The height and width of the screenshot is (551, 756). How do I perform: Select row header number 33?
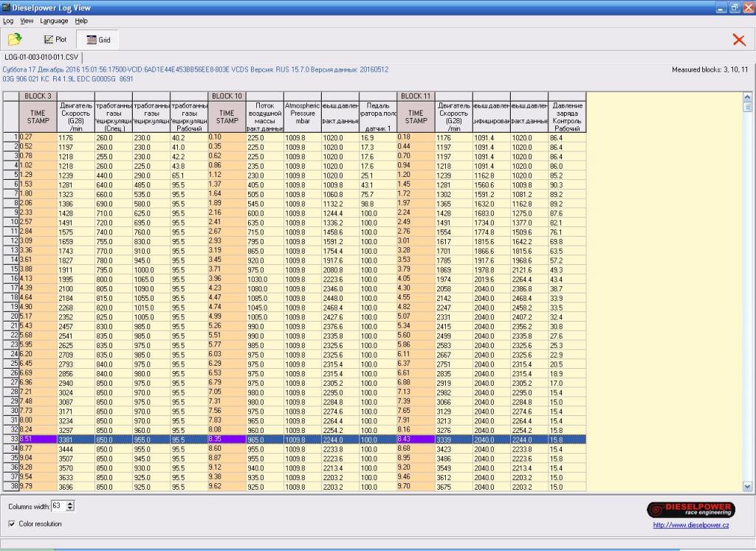[10, 440]
